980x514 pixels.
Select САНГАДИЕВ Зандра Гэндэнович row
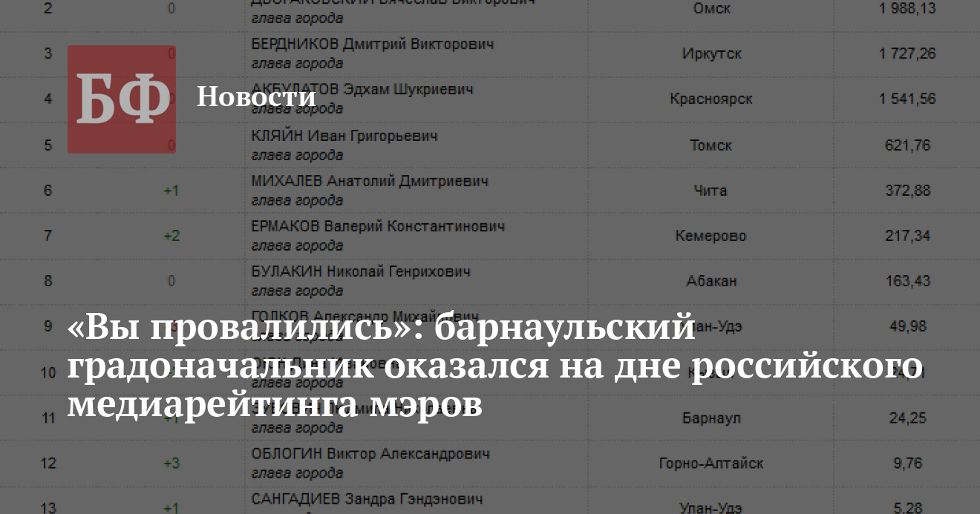coord(367,499)
